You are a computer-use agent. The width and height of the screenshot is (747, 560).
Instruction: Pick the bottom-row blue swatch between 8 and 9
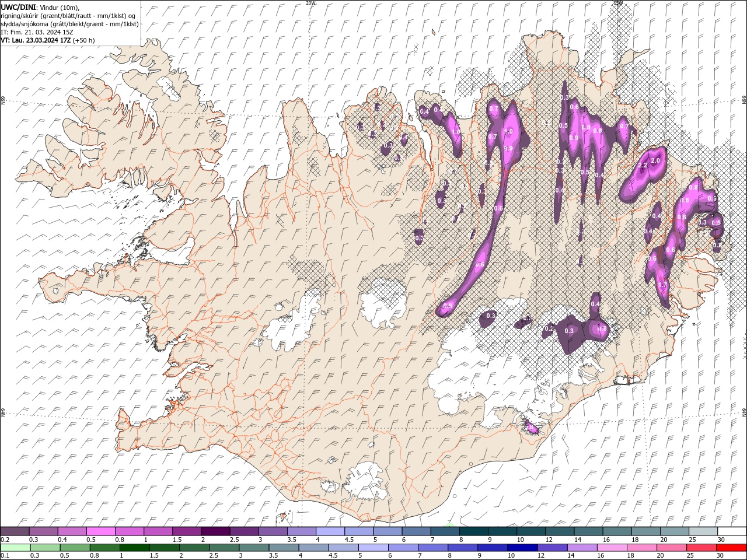tap(463, 548)
